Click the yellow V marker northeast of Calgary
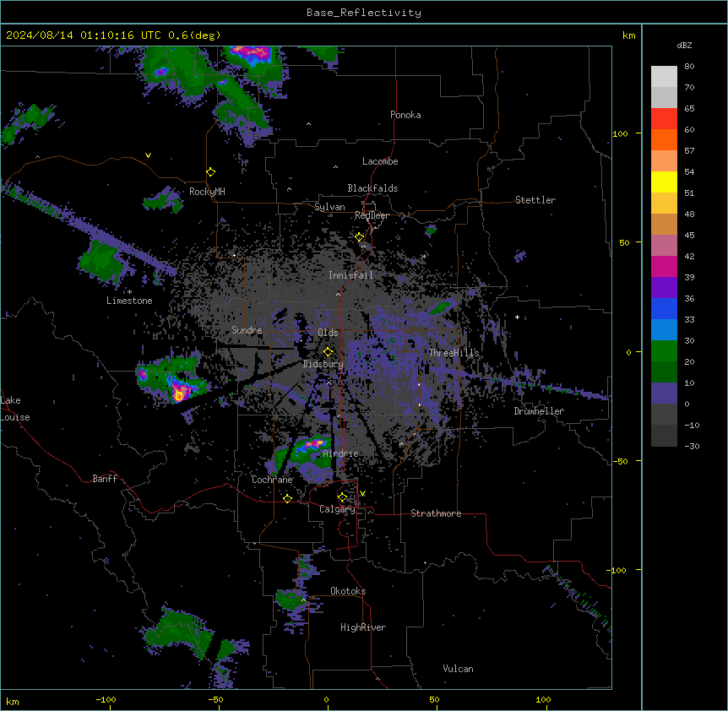The image size is (728, 711). (362, 493)
